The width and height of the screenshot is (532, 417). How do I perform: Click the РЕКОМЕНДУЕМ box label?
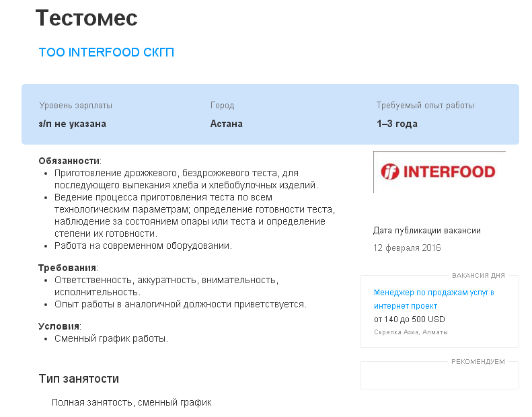coord(478,362)
